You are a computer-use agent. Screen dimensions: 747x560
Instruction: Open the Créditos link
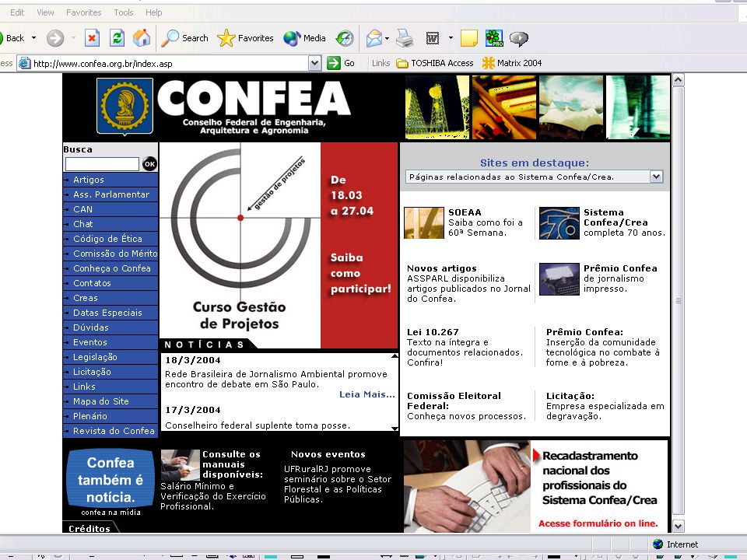(89, 528)
